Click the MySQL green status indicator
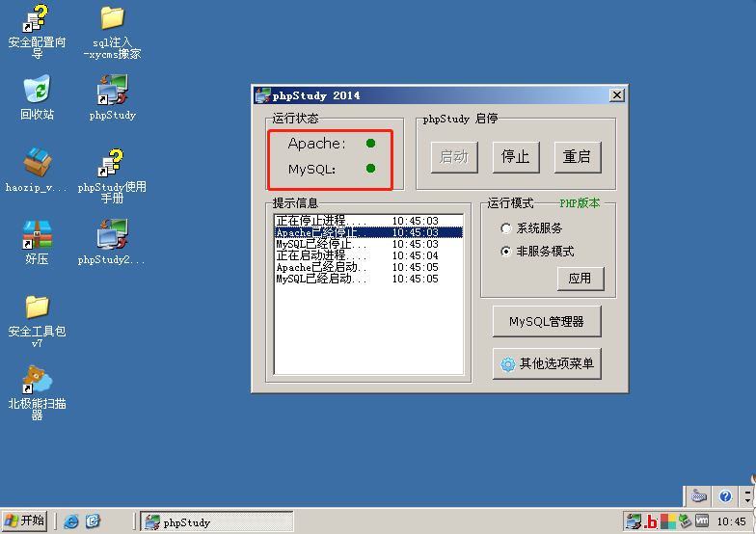 [x=370, y=168]
